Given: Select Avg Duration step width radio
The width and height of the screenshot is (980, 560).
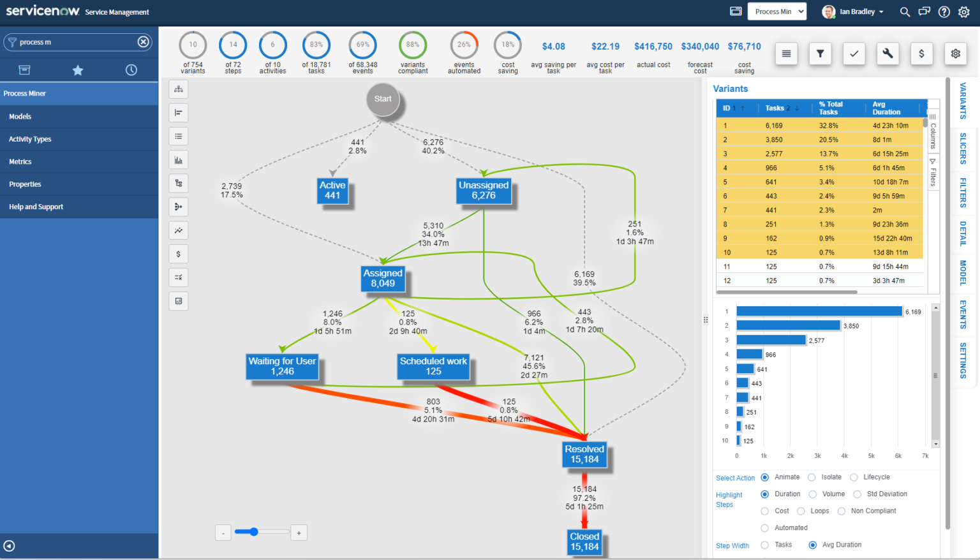Looking at the screenshot, I should (812, 545).
